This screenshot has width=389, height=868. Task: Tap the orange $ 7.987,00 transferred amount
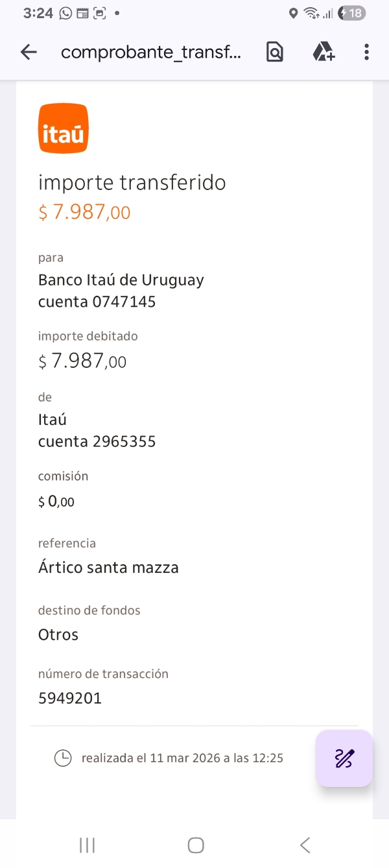coord(84,212)
